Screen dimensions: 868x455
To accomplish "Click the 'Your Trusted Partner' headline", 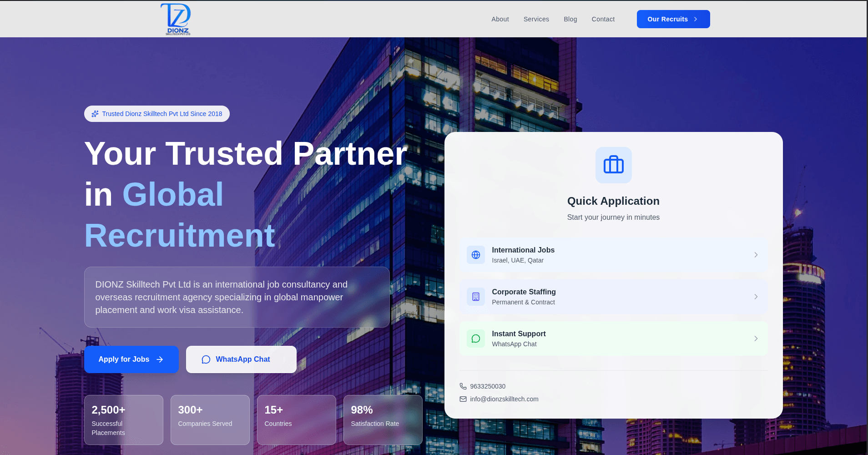I will pyautogui.click(x=246, y=153).
